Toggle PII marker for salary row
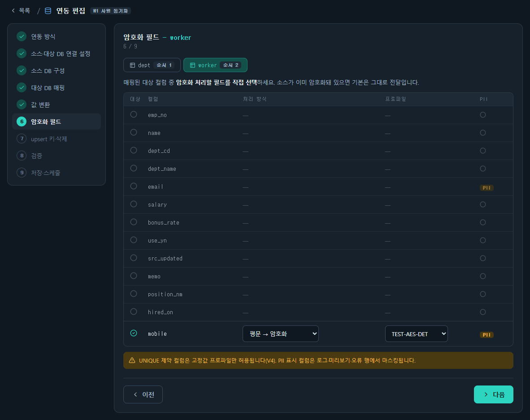This screenshot has height=420, width=530. coord(482,204)
